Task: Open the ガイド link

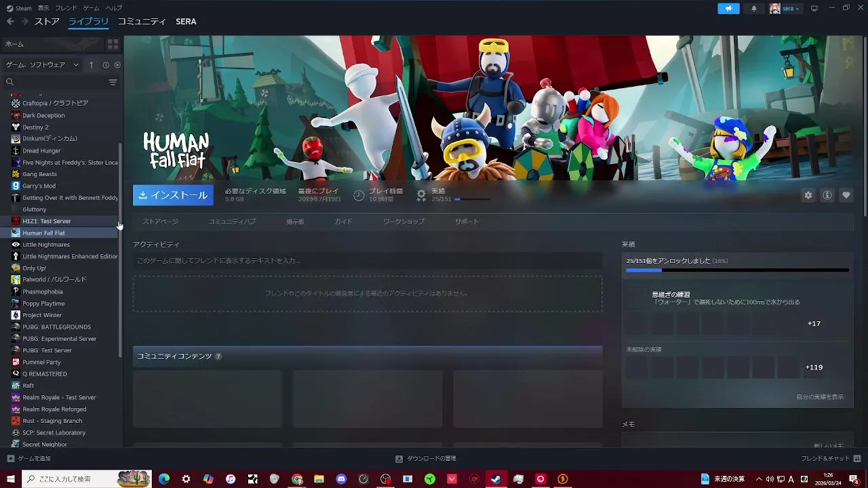Action: click(343, 222)
